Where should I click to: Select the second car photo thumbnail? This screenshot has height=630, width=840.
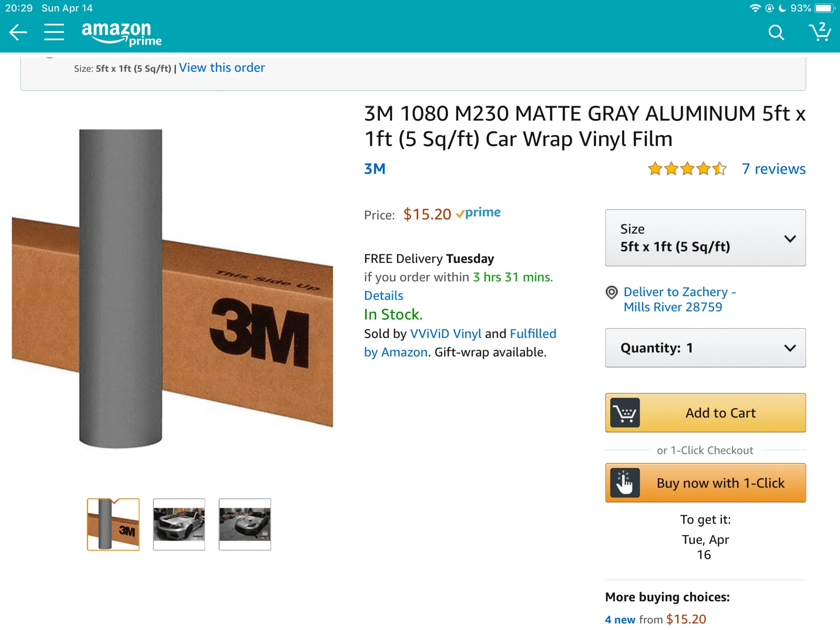(x=179, y=524)
